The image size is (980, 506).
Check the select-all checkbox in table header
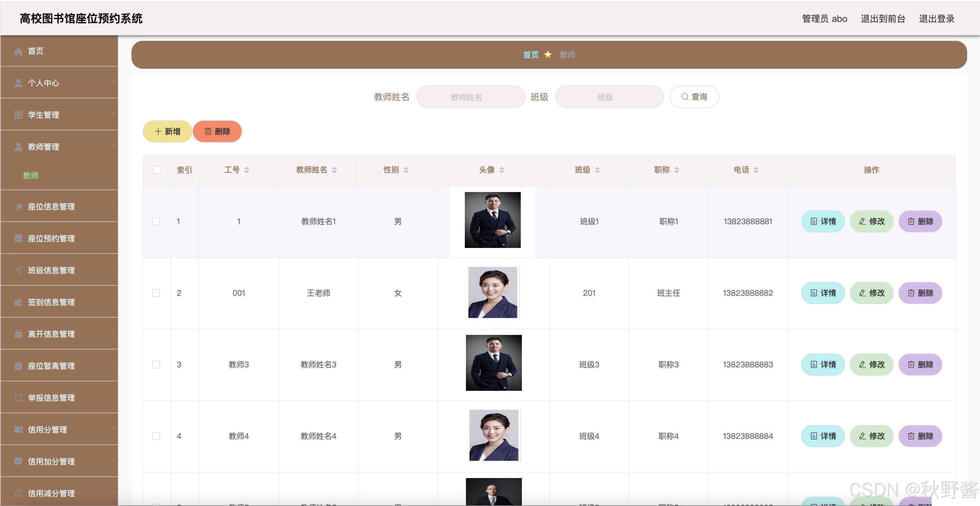pos(157,170)
